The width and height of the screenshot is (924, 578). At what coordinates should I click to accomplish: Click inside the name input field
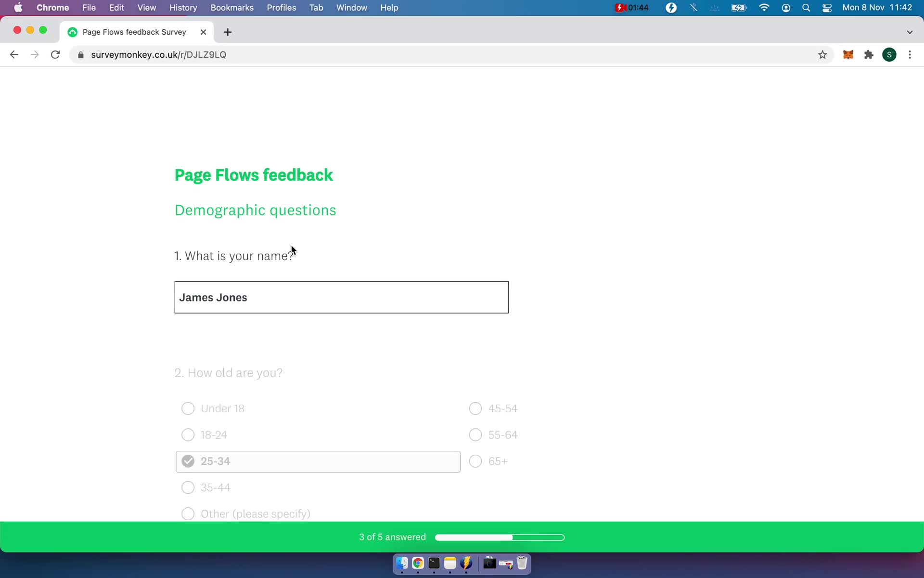point(342,297)
